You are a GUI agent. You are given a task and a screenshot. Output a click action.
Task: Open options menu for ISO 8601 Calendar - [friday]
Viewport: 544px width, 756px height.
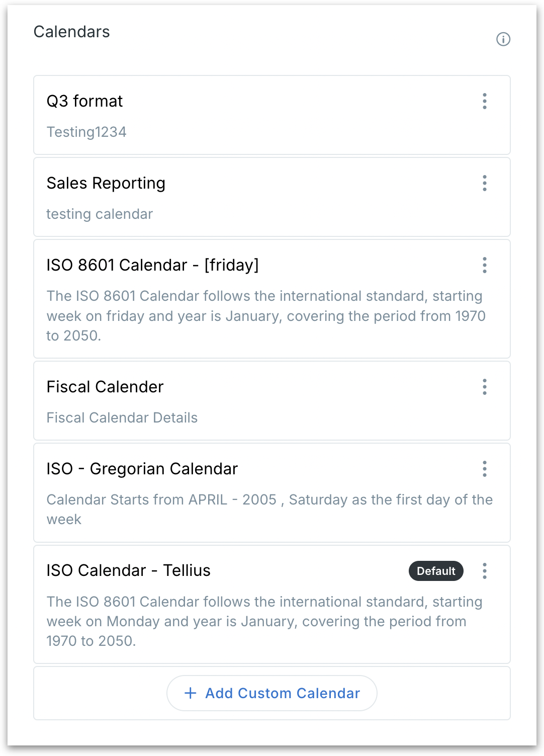coord(485,265)
